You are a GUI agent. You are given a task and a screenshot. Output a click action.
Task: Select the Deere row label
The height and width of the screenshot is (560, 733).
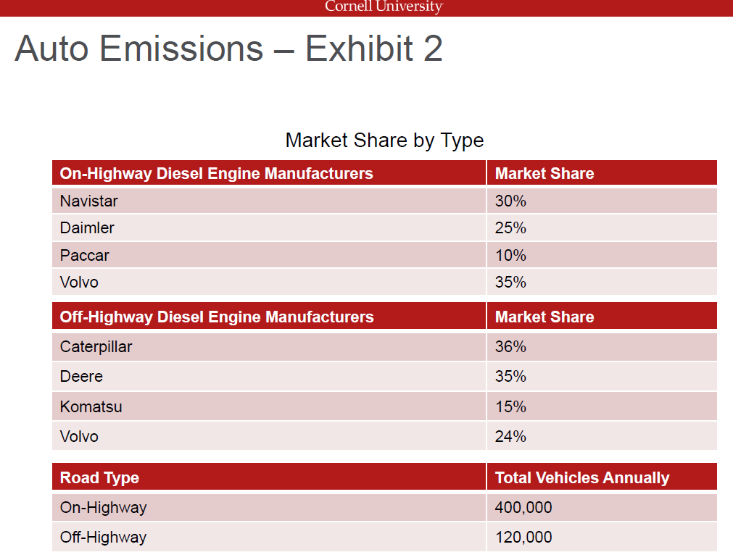81,377
